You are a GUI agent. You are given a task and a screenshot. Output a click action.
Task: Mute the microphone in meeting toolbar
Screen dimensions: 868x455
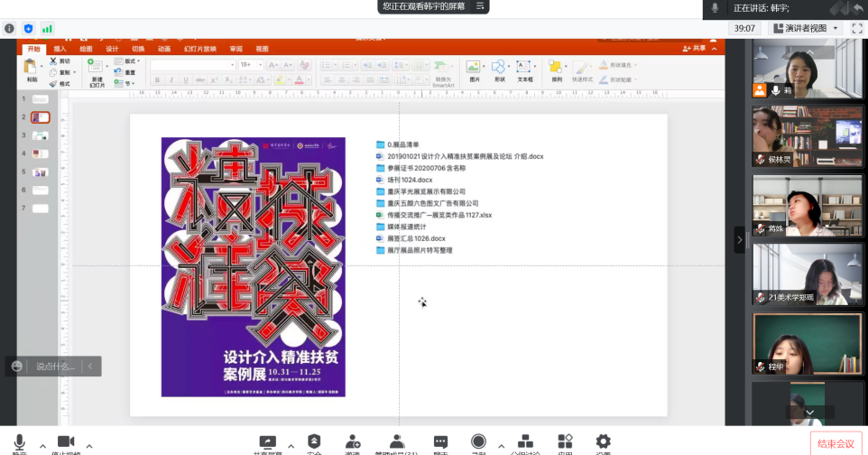[20, 442]
